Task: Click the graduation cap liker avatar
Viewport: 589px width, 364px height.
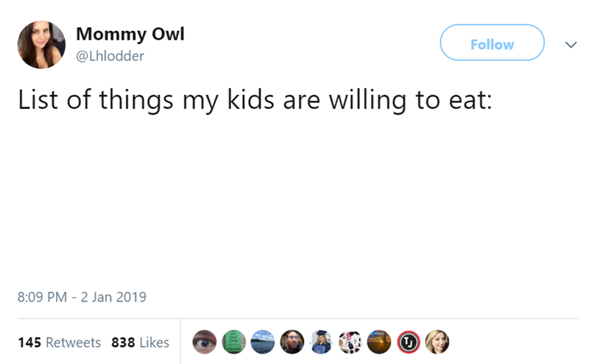Action: (320, 342)
